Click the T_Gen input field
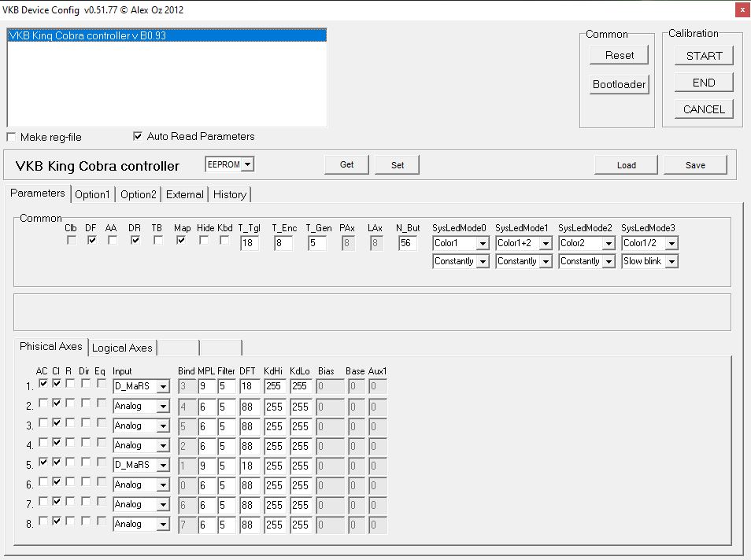The height and width of the screenshot is (560, 751). tap(317, 243)
